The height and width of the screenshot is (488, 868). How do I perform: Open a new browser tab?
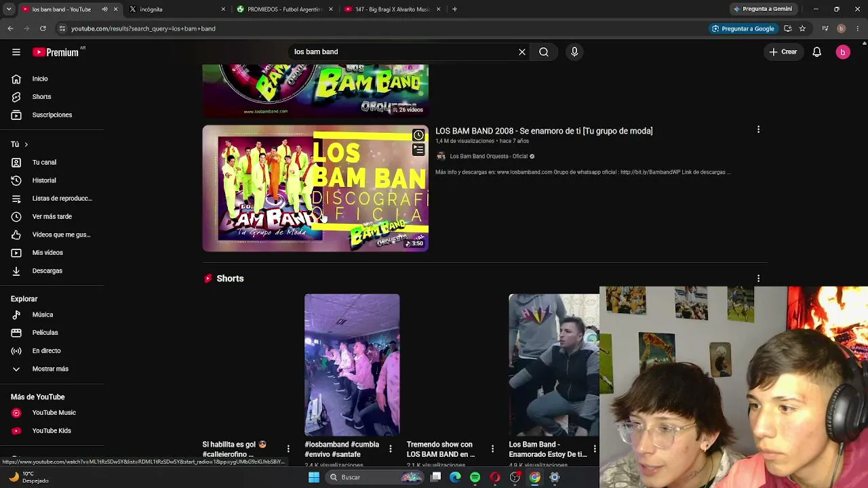coord(454,9)
